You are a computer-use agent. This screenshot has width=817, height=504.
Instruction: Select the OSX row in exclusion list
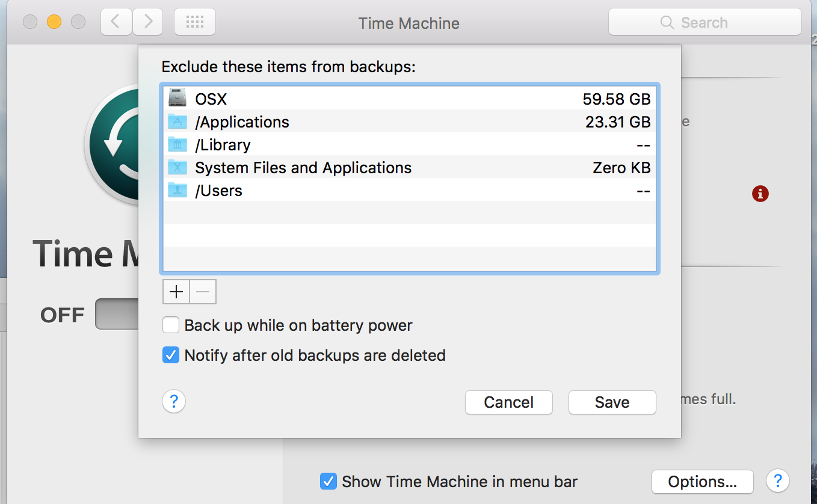tap(410, 98)
